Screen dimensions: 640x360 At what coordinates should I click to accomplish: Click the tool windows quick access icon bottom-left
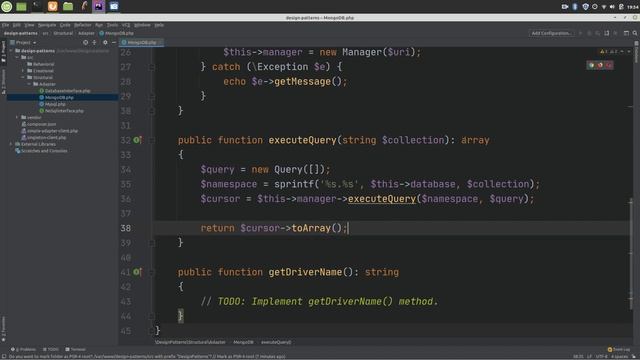(x=3, y=356)
